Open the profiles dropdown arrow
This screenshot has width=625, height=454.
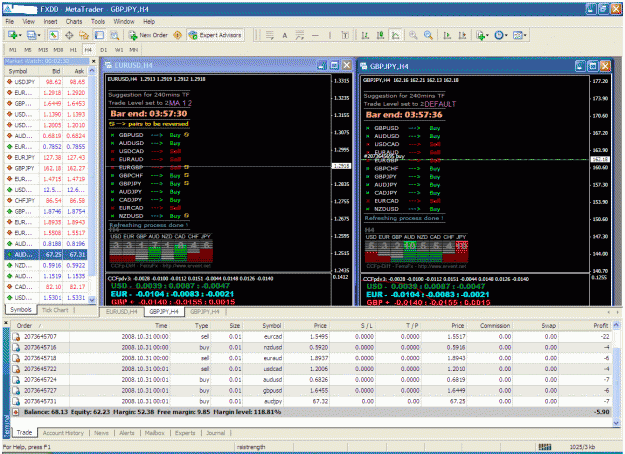pos(39,35)
